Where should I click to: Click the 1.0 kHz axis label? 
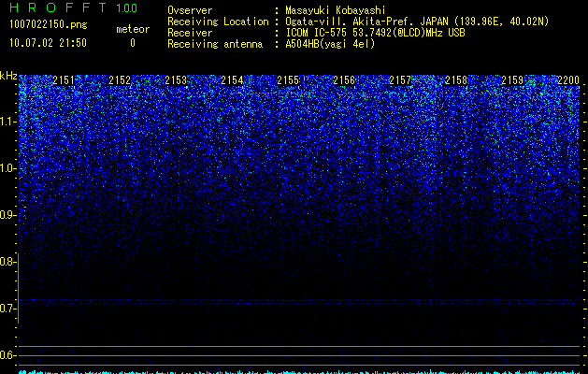7,168
